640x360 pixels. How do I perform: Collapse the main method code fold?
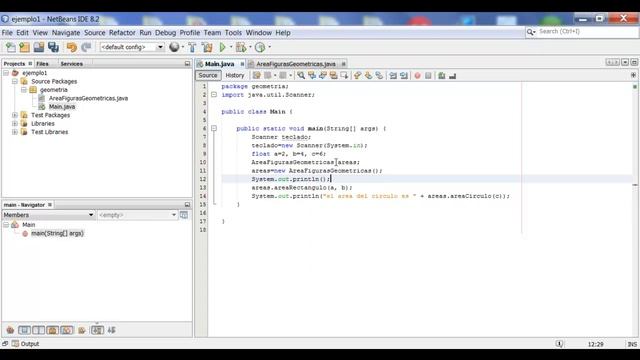pyautogui.click(x=214, y=129)
